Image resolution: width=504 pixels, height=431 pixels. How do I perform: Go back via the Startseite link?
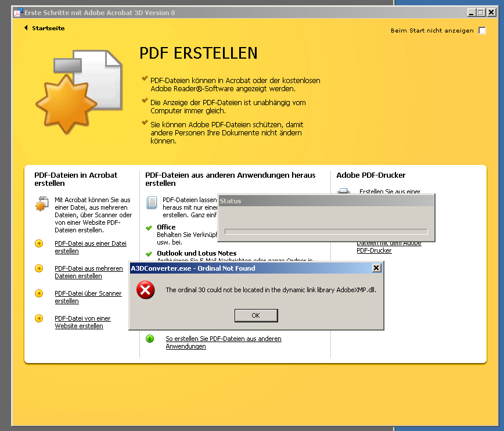click(x=48, y=28)
